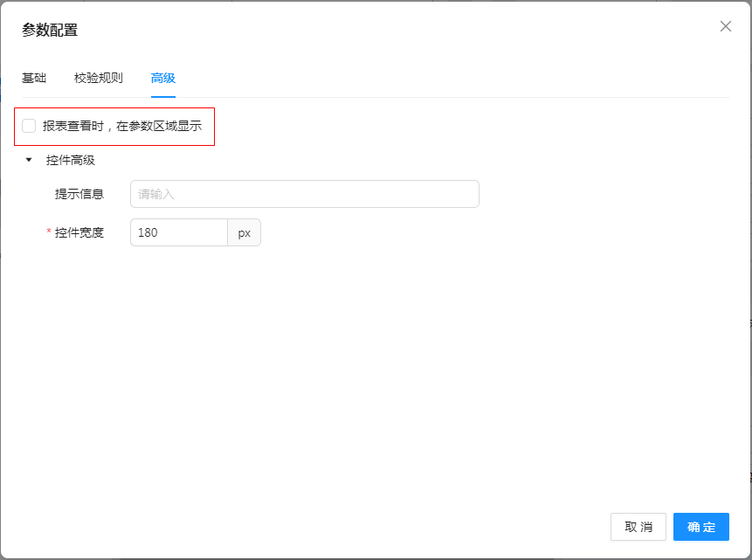752x560 pixels.
Task: Open the 校验规则 tab
Action: 99,78
